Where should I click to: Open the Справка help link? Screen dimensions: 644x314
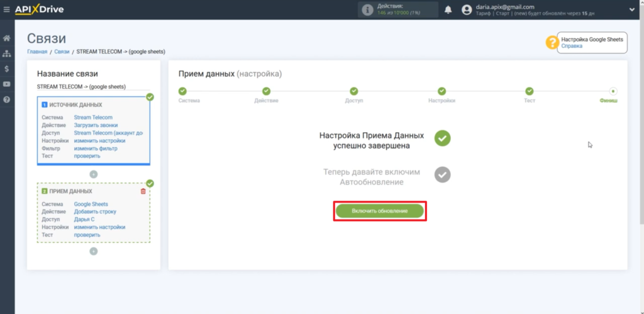tap(572, 46)
